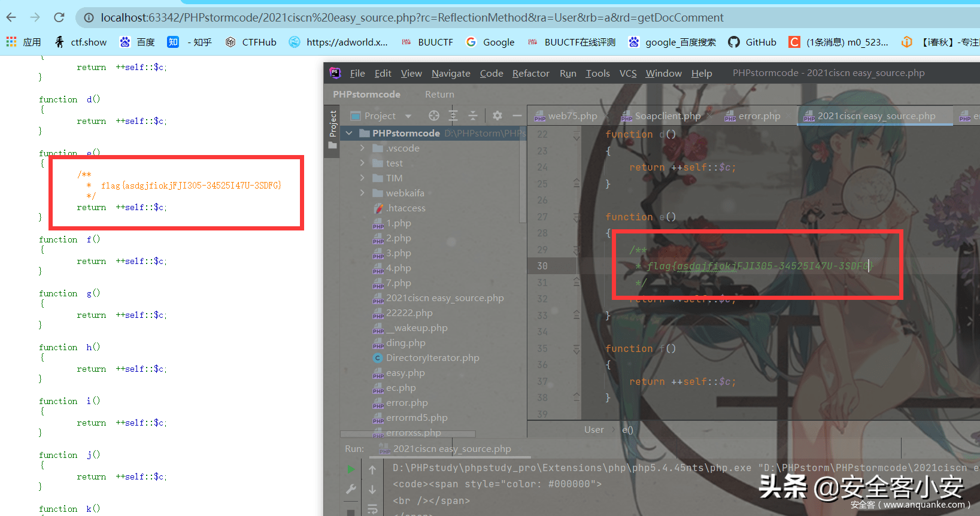The height and width of the screenshot is (516, 980).
Task: Open the Tools menu in PhpStorm
Action: [597, 73]
